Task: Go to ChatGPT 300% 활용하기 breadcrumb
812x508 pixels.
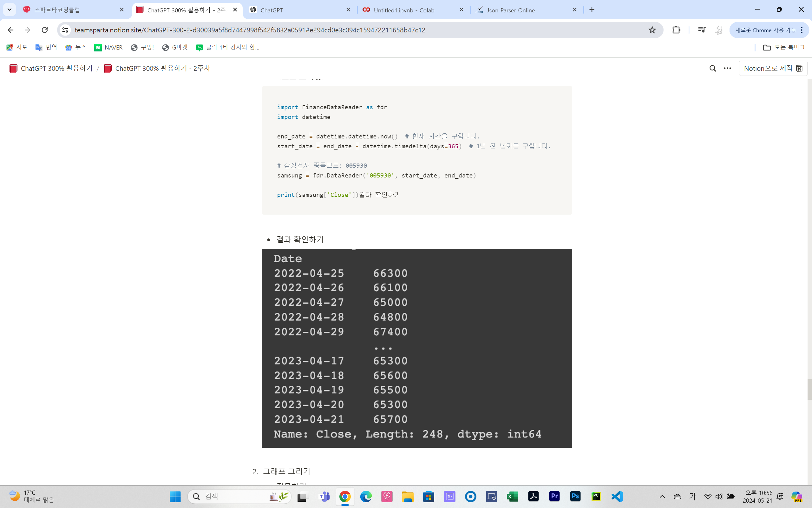Action: tap(51, 68)
